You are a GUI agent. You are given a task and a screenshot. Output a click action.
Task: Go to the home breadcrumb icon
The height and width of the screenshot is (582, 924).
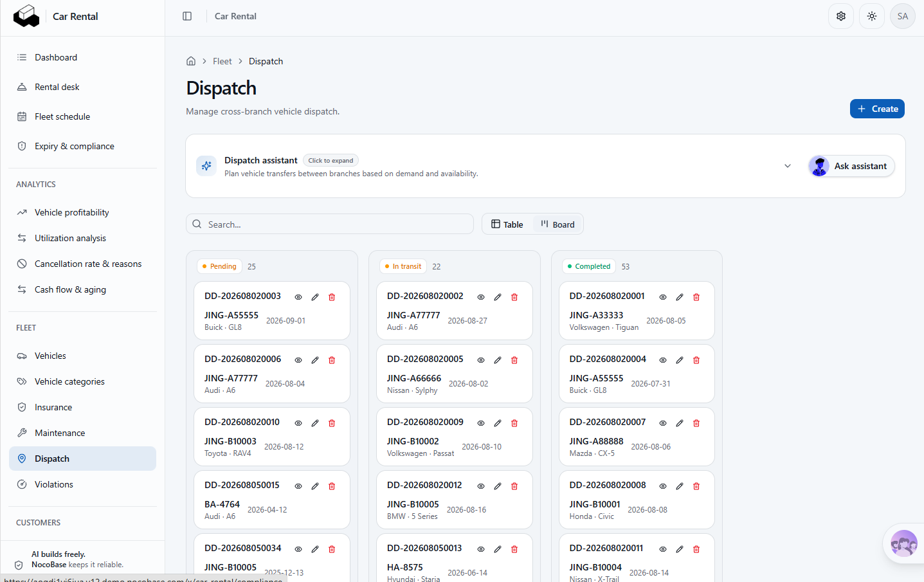[x=191, y=61]
